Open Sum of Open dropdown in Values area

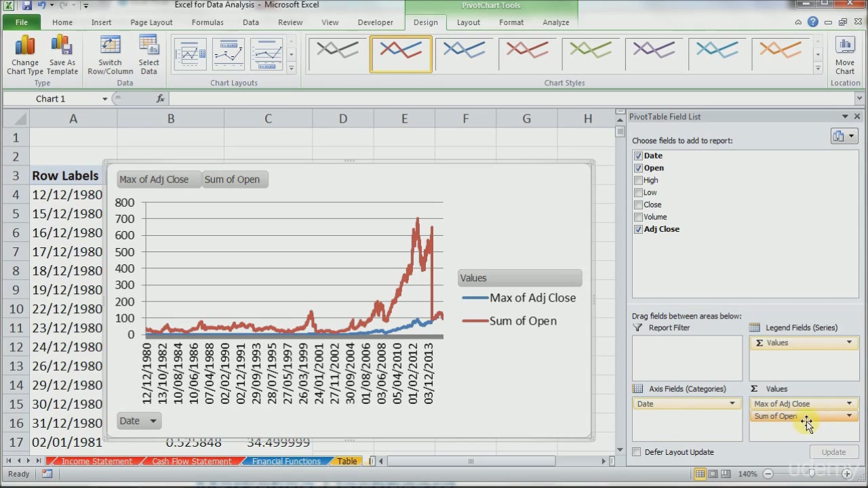click(849, 416)
